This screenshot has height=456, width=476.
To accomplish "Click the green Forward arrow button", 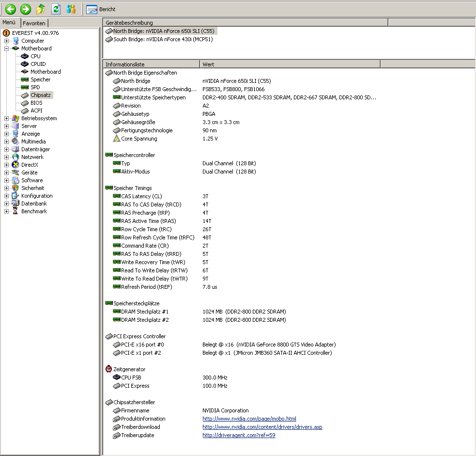I will tap(26, 9).
